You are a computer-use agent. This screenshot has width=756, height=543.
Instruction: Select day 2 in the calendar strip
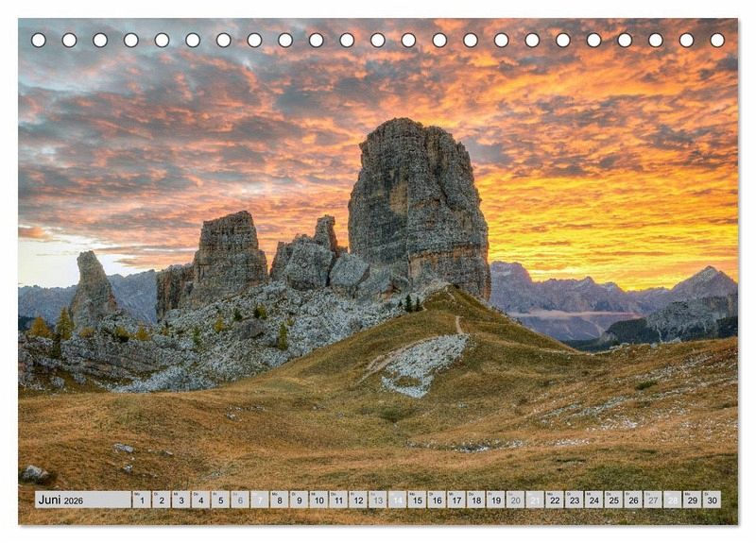click(162, 500)
